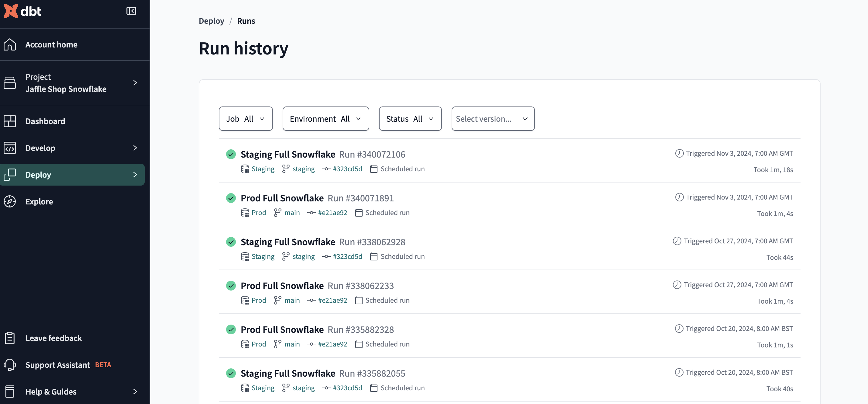
Task: Expand Status filter dropdown
Action: click(410, 118)
